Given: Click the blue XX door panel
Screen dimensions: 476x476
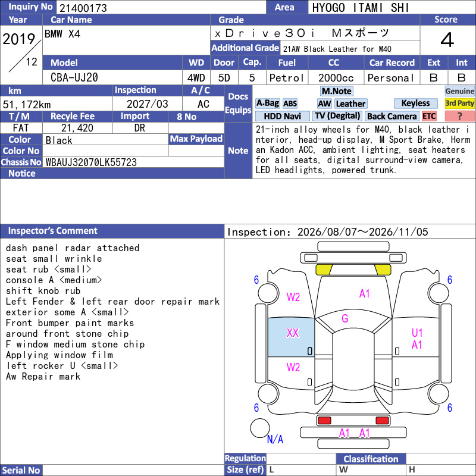Looking at the screenshot, I should click(291, 337).
